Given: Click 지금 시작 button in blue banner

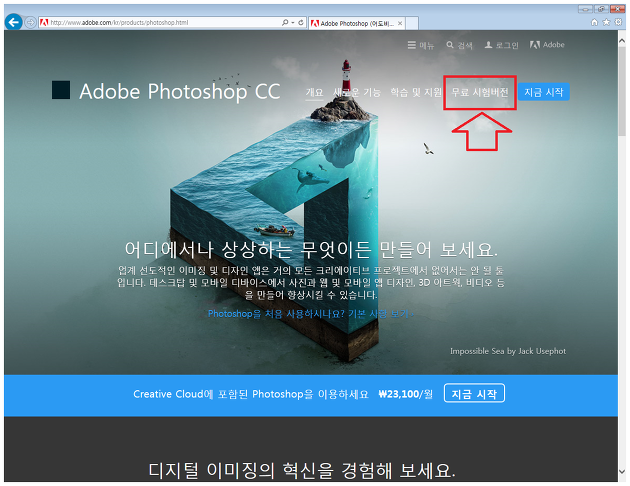Looking at the screenshot, I should pyautogui.click(x=474, y=393).
